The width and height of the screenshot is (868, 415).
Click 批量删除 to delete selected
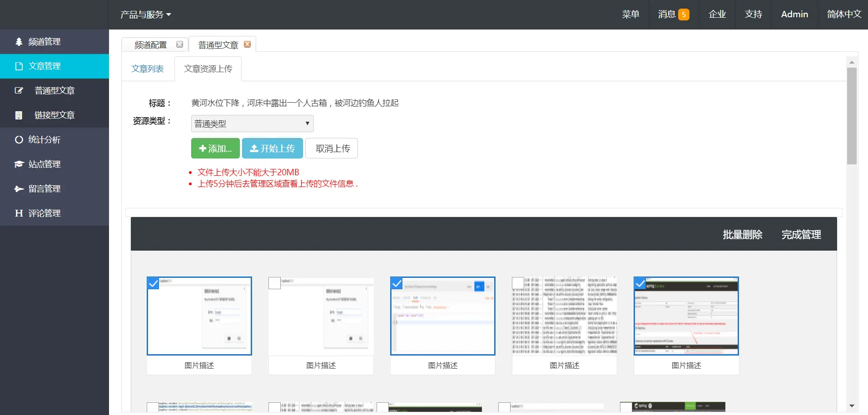click(x=742, y=235)
